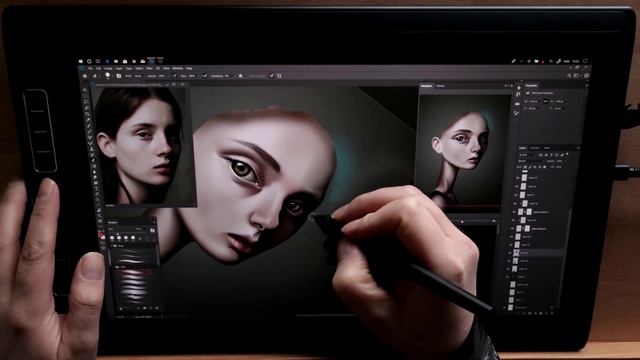Open the symmetry butterfly options icon
This screenshot has width=640, height=360.
click(279, 76)
